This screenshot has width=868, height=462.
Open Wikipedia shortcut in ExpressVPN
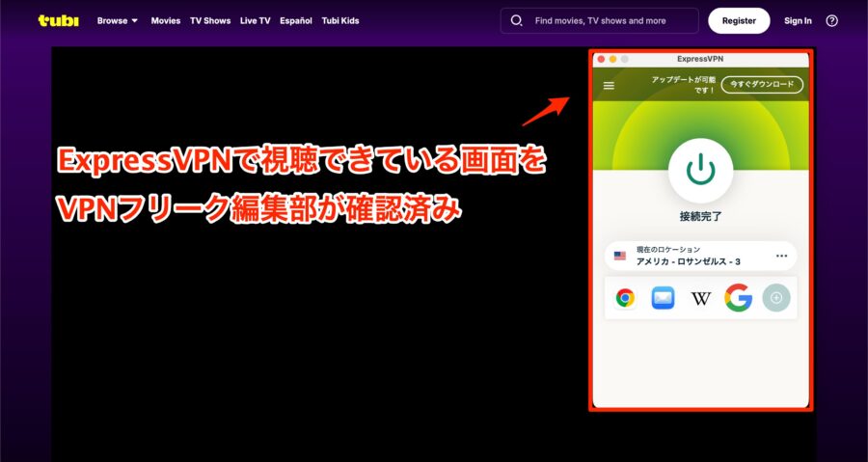click(x=701, y=299)
